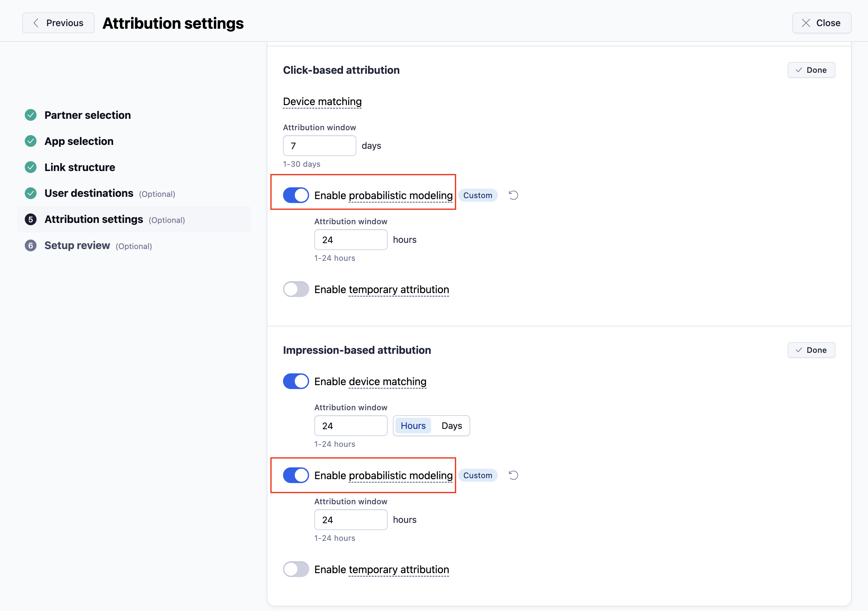This screenshot has width=868, height=611.
Task: Click the User destinations checkmark icon
Action: [31, 193]
